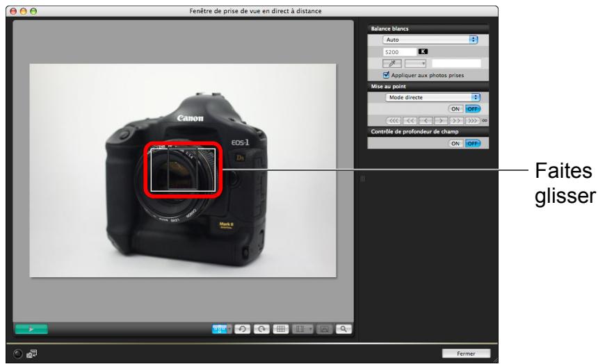Show the grid overlay on live view

point(281,329)
